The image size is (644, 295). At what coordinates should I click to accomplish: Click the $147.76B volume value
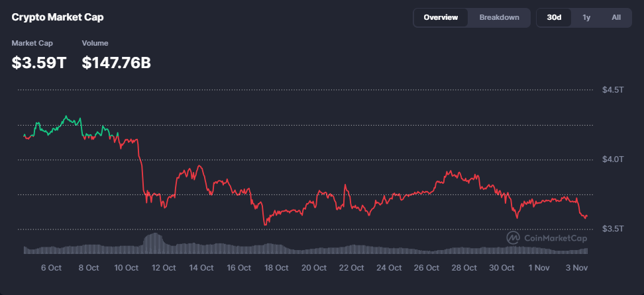pos(116,63)
